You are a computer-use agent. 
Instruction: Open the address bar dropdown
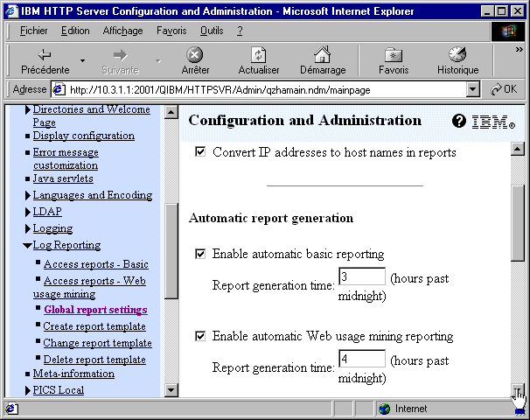coord(473,89)
